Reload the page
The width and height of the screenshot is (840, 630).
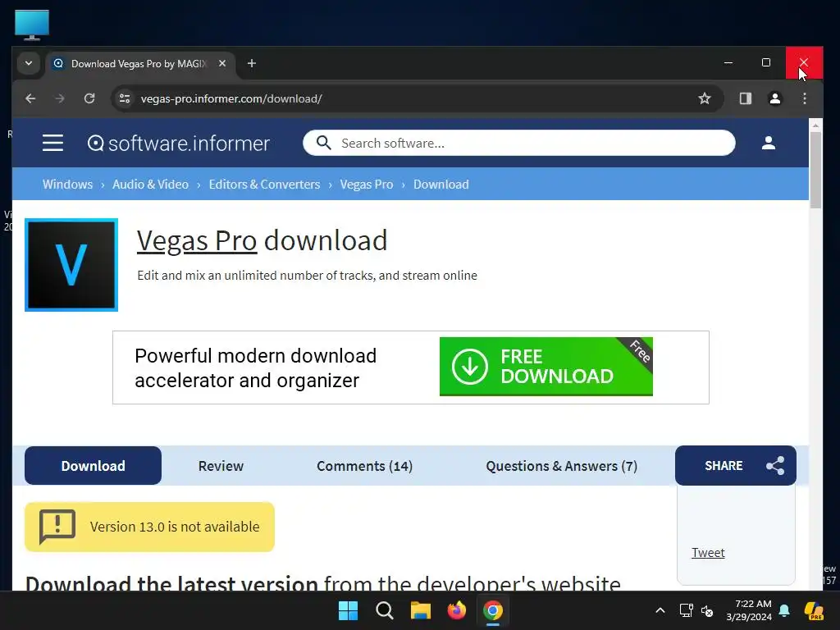89,98
